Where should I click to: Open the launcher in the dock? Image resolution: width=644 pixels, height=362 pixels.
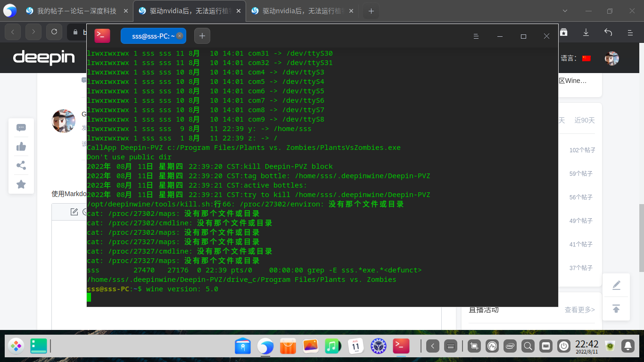tap(16, 346)
